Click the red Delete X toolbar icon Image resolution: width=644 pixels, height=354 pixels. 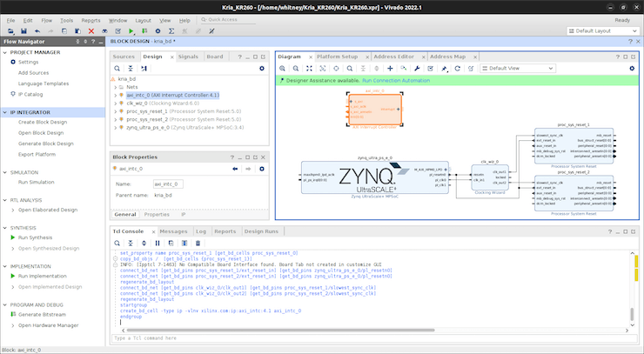pos(91,30)
